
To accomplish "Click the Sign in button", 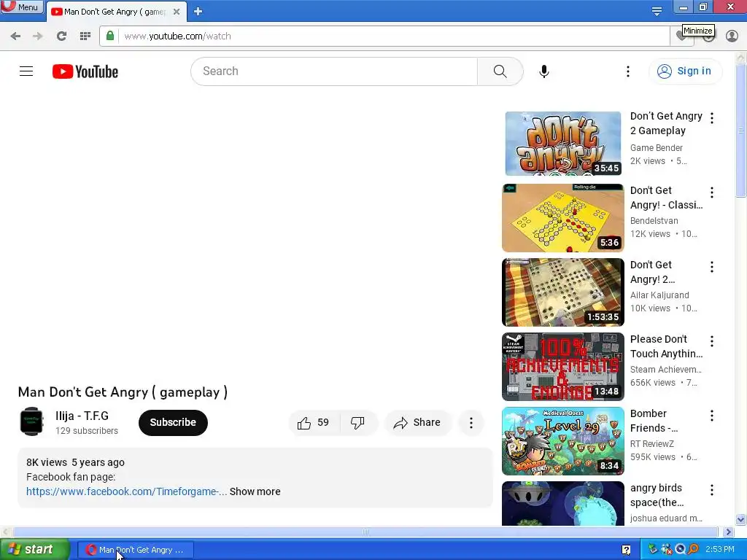I will point(685,71).
